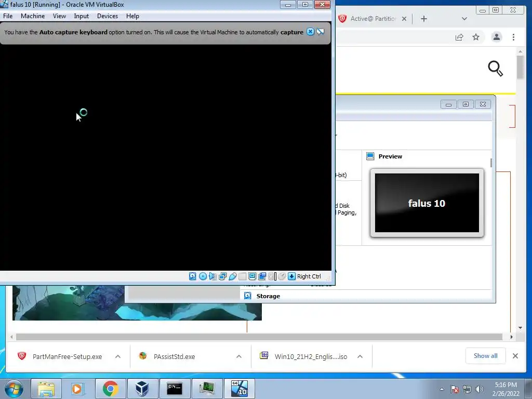Open the Machine menu
Image resolution: width=532 pixels, height=399 pixels.
coord(33,16)
